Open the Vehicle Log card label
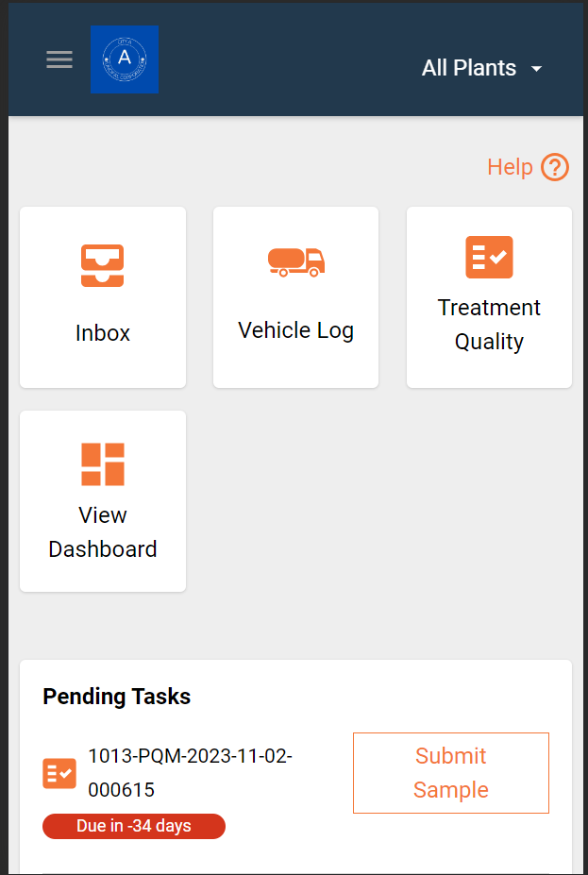588x875 pixels. coord(295,330)
